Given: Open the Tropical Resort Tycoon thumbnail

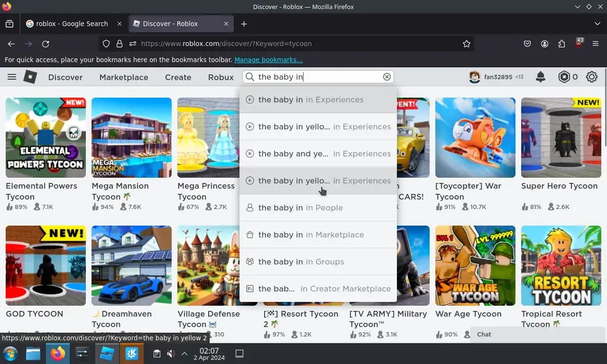Looking at the screenshot, I should 561,265.
